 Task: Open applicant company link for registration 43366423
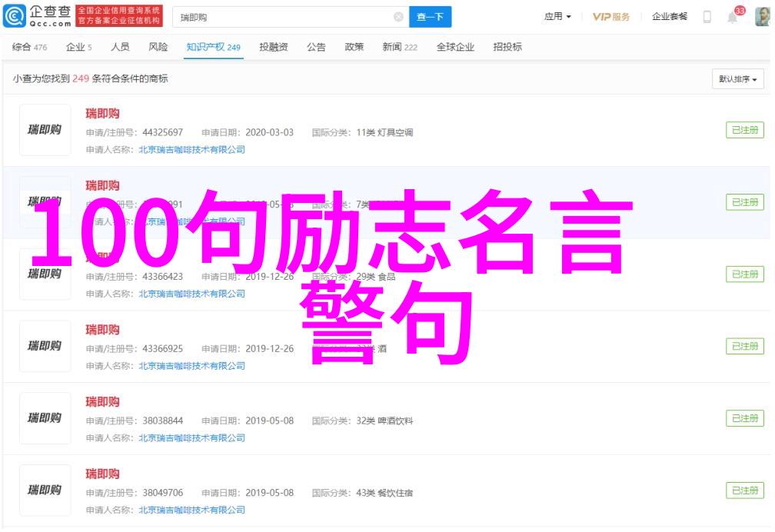pyautogui.click(x=191, y=294)
